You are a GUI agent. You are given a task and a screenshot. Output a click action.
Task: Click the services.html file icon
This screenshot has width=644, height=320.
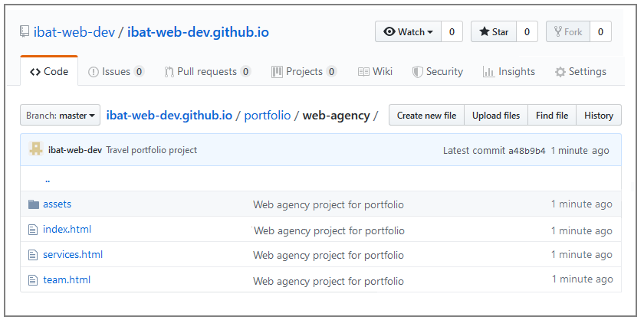[33, 255]
